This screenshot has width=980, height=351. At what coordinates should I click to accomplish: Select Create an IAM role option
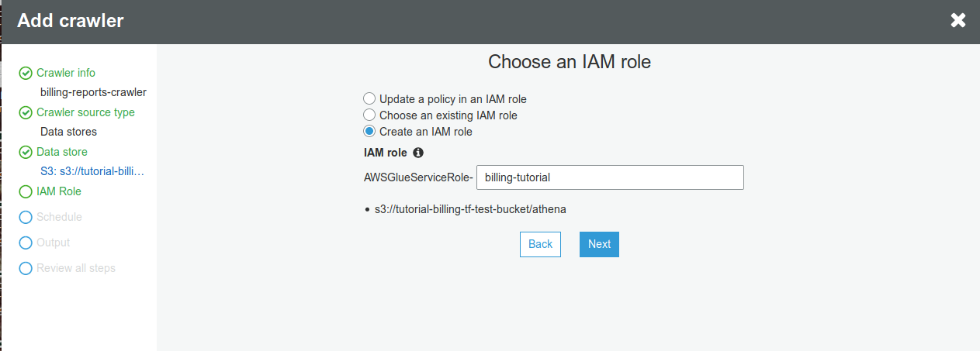(369, 132)
